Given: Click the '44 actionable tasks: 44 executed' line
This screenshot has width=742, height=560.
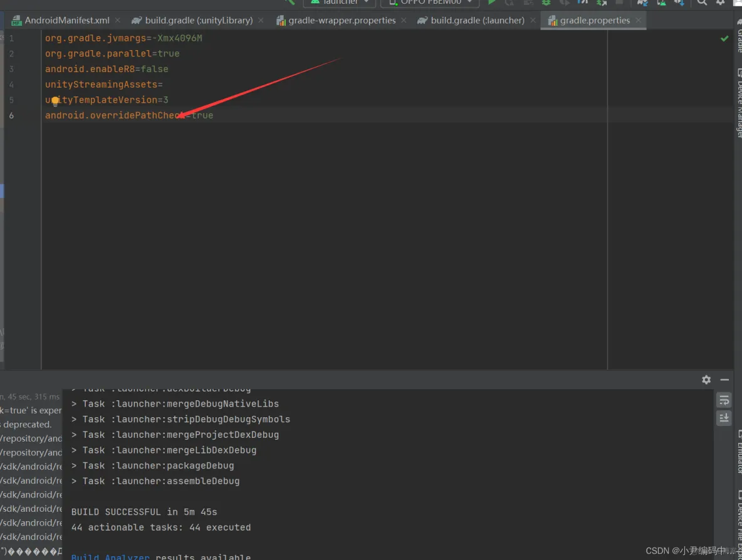Looking at the screenshot, I should pos(161,527).
